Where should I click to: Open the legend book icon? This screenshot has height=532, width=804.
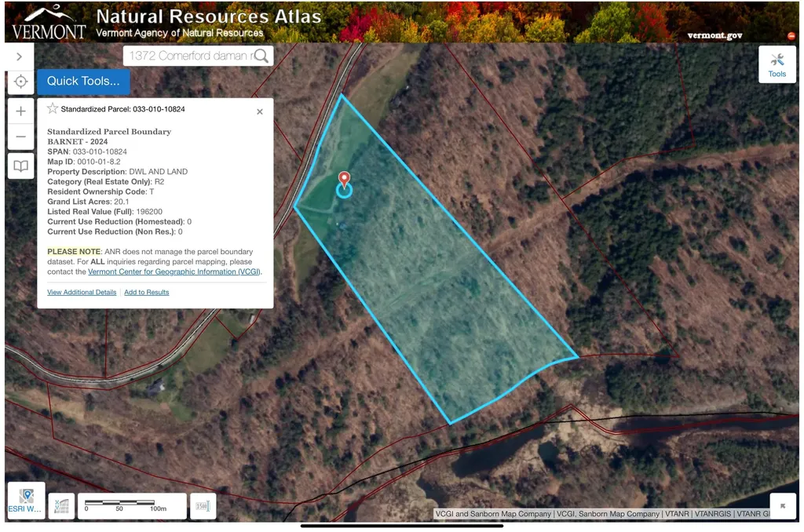[x=20, y=166]
